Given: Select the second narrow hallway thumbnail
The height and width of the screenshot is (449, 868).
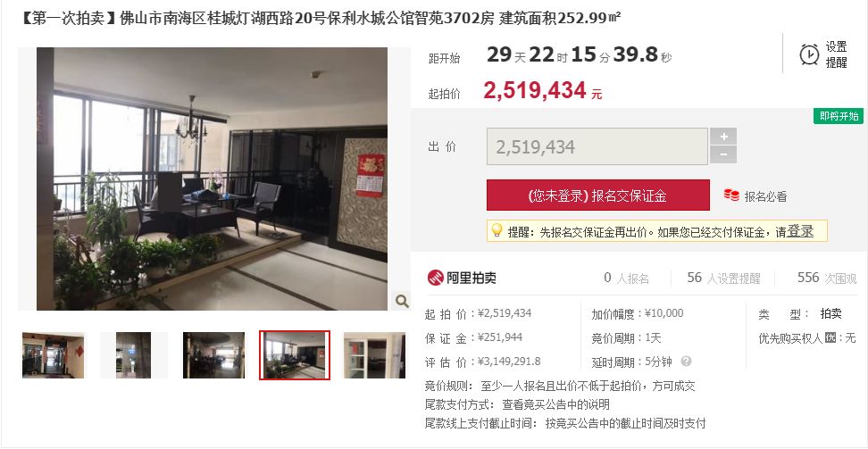Looking at the screenshot, I should coord(133,355).
